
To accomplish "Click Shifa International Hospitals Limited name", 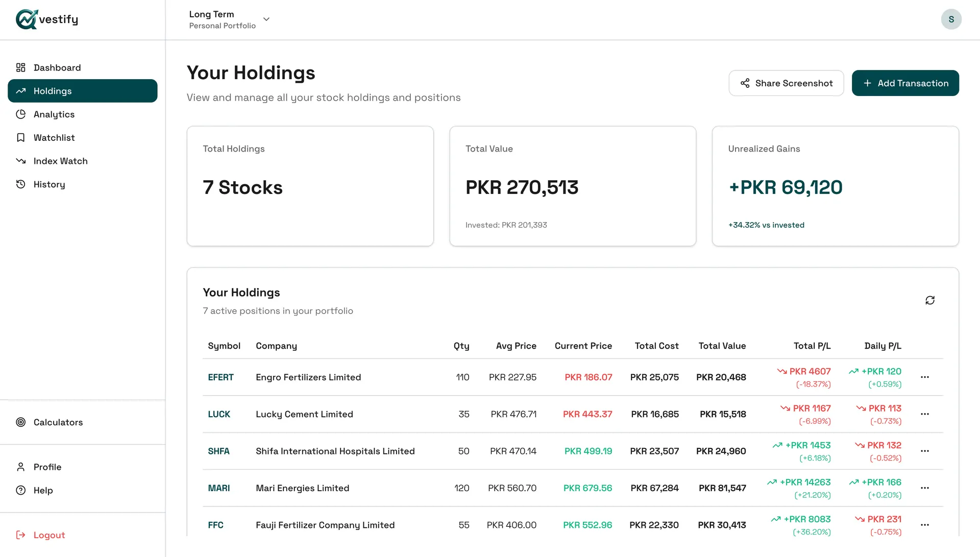I will pos(335,451).
